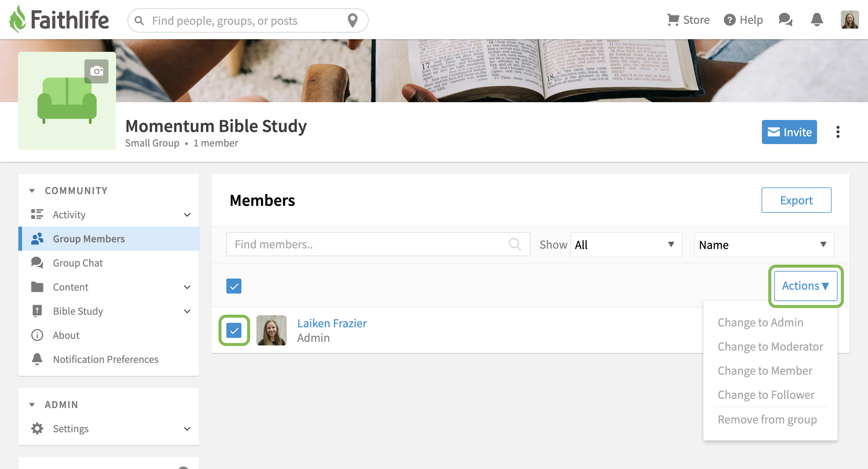This screenshot has width=868, height=469.
Task: Click the Invite button
Action: coord(789,132)
